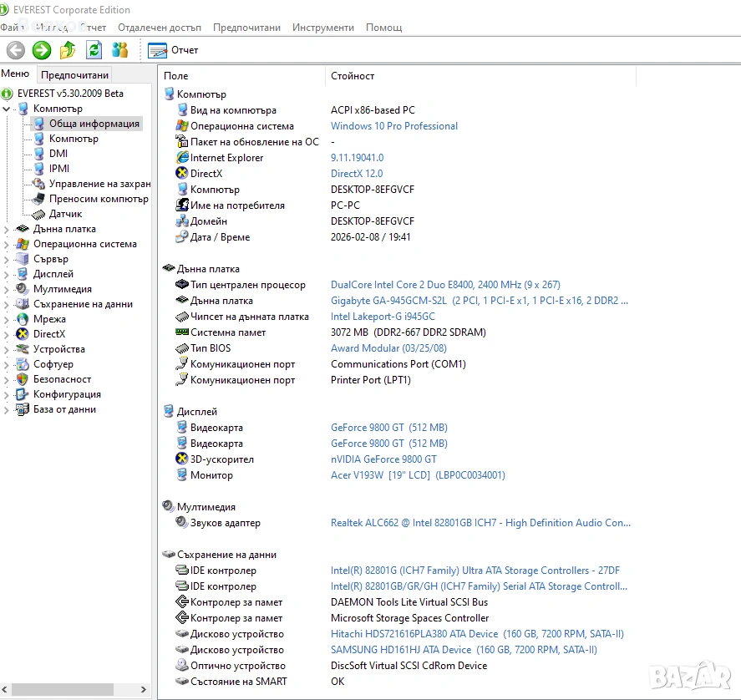Click the users icon in the toolbar
This screenshot has width=741, height=700.
click(x=120, y=50)
